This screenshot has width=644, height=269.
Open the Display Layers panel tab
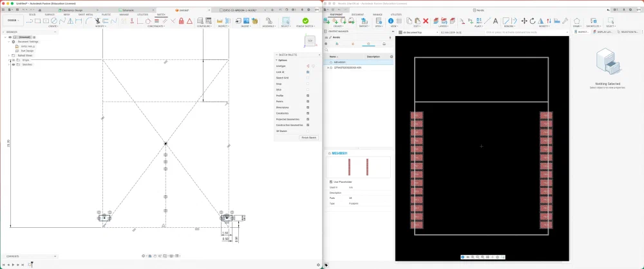point(603,32)
